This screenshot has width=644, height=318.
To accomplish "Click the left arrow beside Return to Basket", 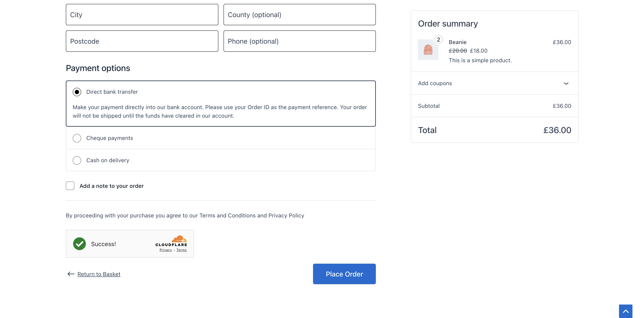I will click(71, 274).
